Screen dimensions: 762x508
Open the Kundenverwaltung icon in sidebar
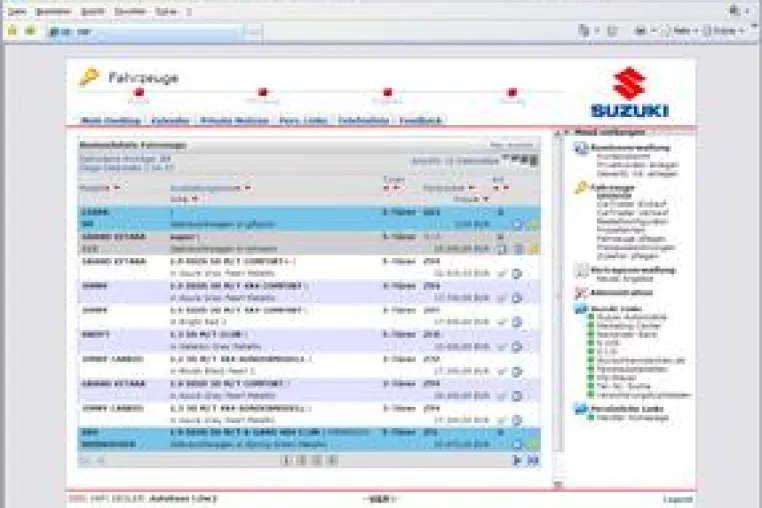click(581, 148)
